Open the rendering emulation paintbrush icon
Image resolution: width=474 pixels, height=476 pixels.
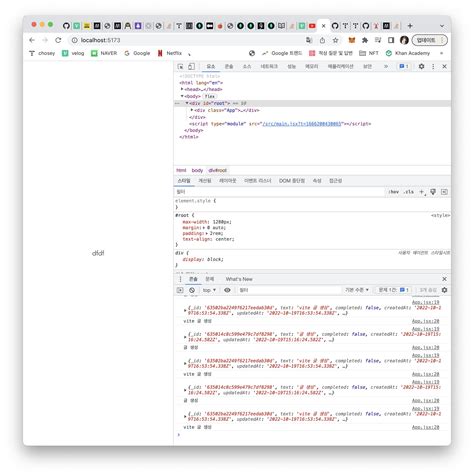click(x=433, y=192)
